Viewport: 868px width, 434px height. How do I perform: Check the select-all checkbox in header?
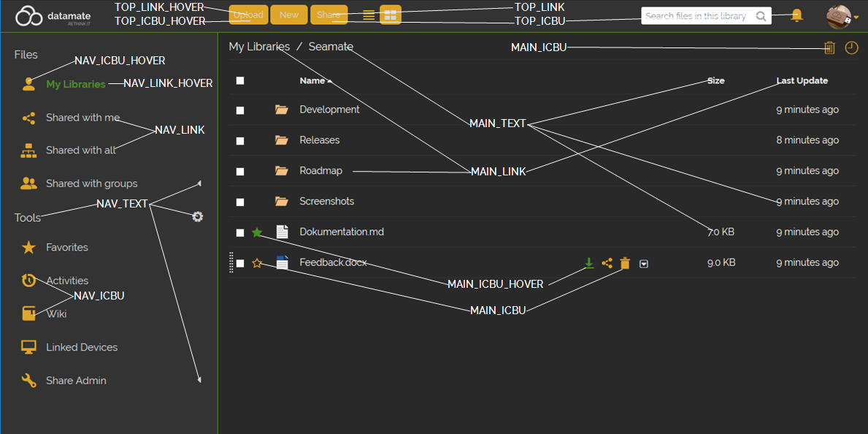[240, 81]
